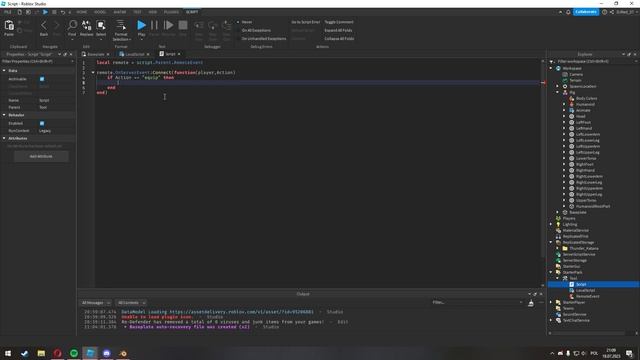This screenshot has height=360, width=640.
Task: Collapse the Behavior section in Properties
Action: click(x=4, y=115)
